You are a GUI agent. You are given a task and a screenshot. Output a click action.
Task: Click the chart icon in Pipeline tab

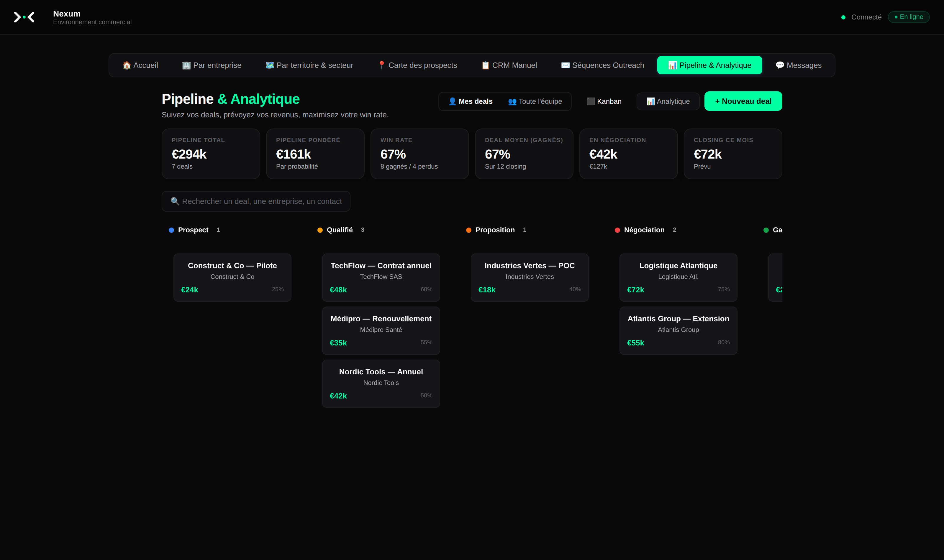(x=673, y=65)
